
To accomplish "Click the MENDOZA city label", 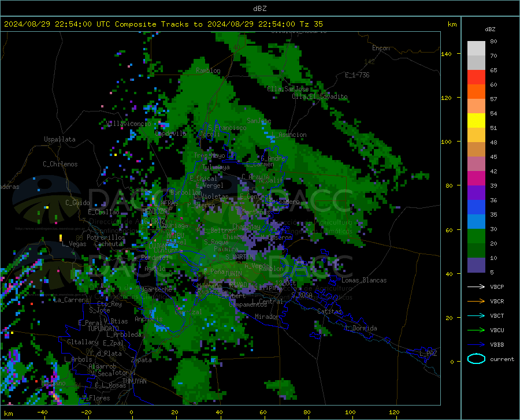I will tap(154, 211).
